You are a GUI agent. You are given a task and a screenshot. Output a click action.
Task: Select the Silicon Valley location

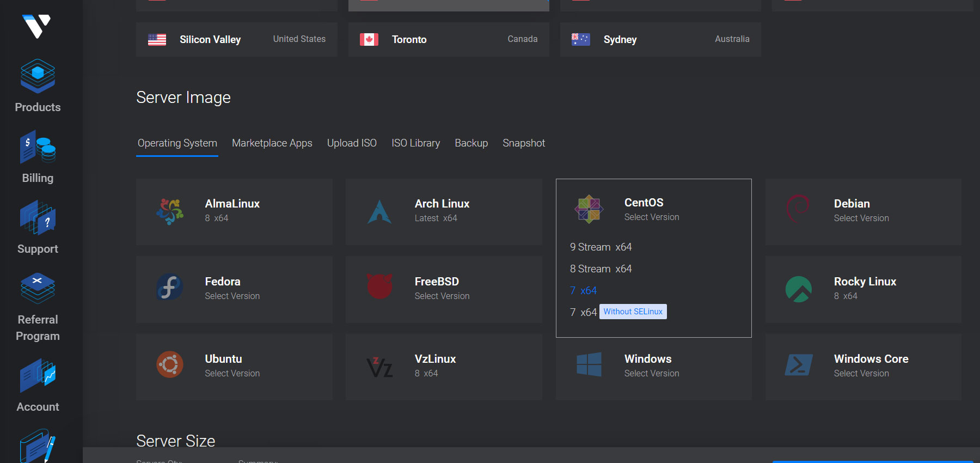(x=237, y=39)
